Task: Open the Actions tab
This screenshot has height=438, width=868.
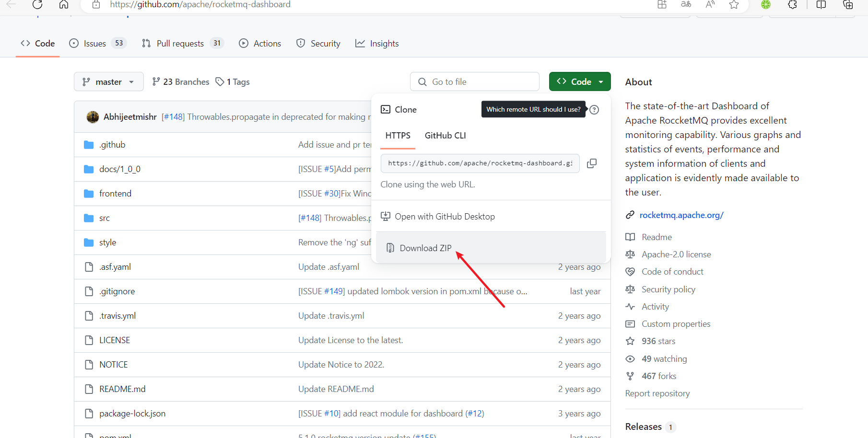Action: 260,44
